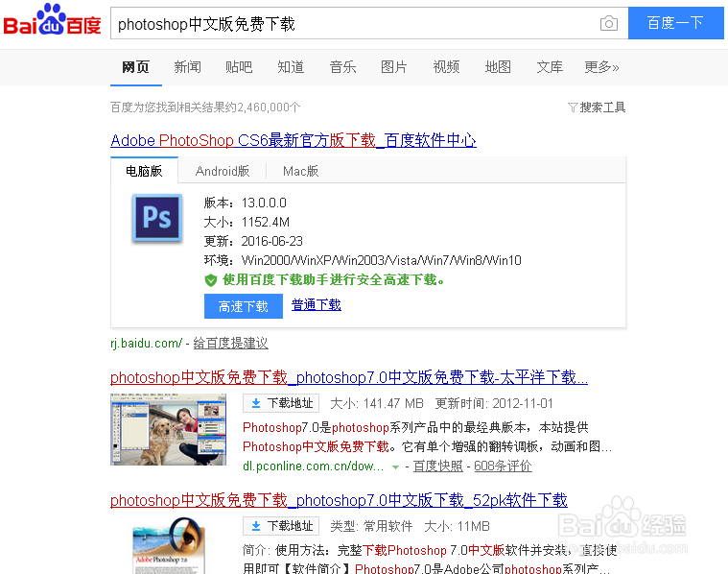Click the size text 1152.4M

(x=266, y=222)
